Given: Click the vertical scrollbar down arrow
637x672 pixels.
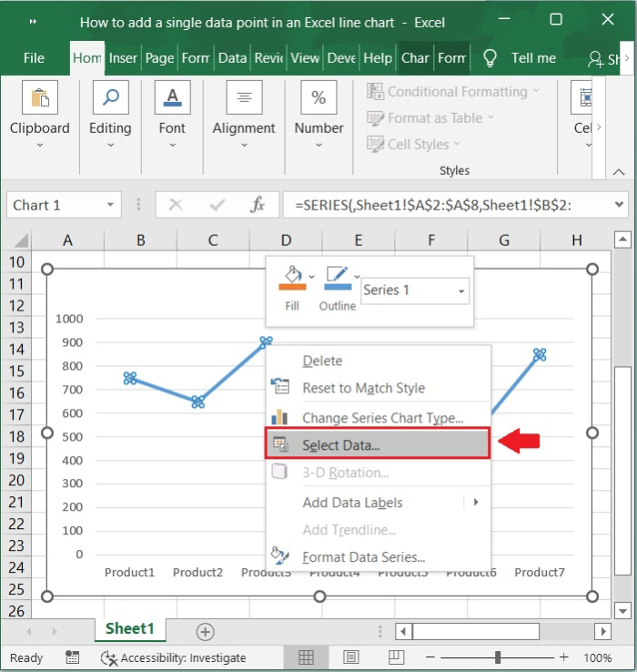Looking at the screenshot, I should point(622,610).
